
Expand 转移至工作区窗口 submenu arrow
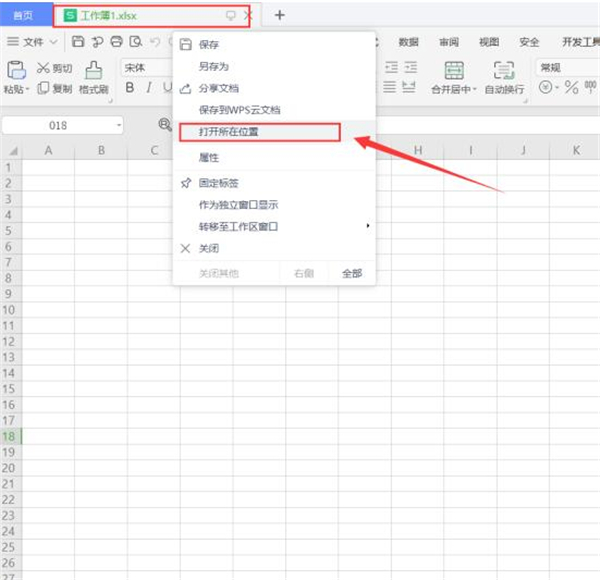[368, 226]
